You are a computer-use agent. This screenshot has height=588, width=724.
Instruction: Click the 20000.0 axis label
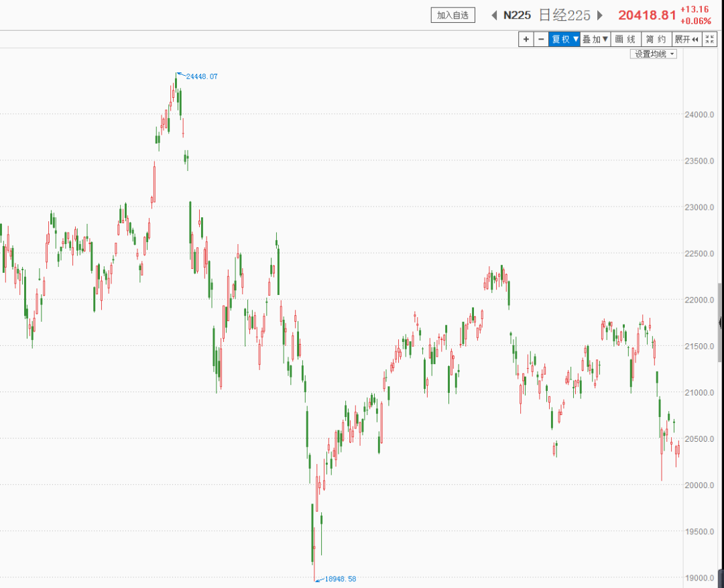click(x=699, y=485)
